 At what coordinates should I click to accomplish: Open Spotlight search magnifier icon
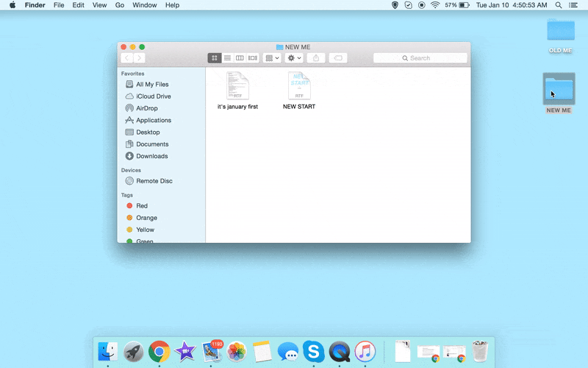click(x=559, y=5)
